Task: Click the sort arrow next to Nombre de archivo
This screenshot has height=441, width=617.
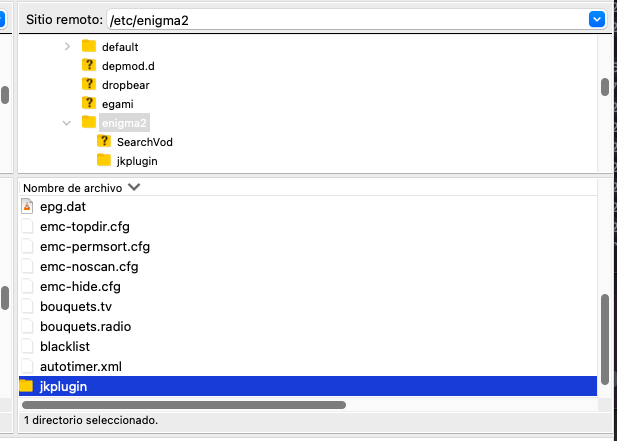Action: click(x=134, y=187)
